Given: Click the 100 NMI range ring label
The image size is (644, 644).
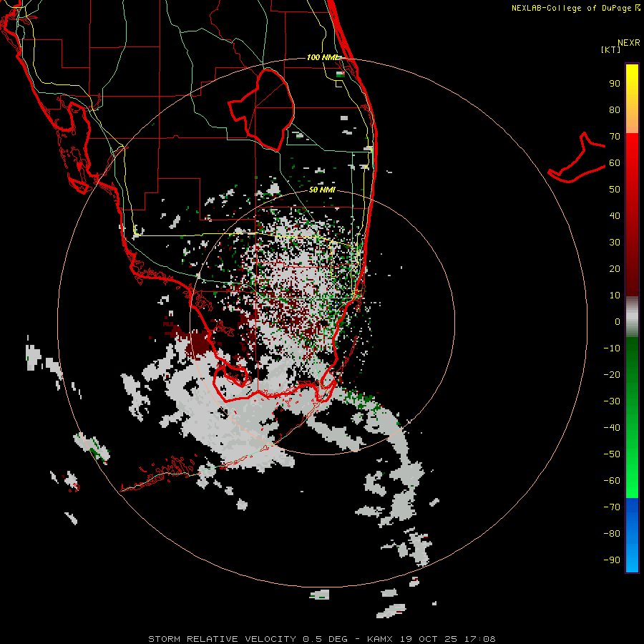Looking at the screenshot, I should point(323,57).
